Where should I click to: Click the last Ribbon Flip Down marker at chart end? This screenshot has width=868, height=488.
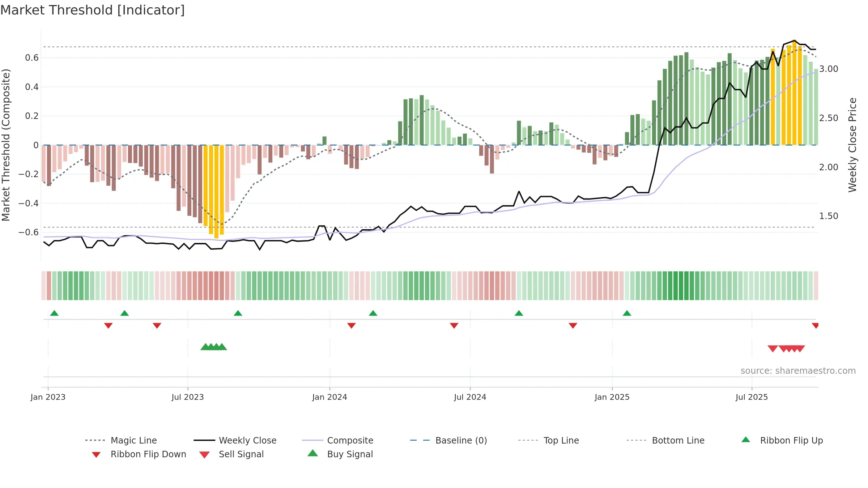click(x=815, y=326)
